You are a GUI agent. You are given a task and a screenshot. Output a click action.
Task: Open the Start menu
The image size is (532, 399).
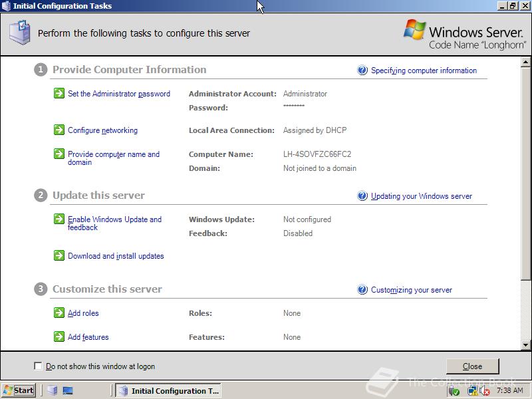coord(19,390)
